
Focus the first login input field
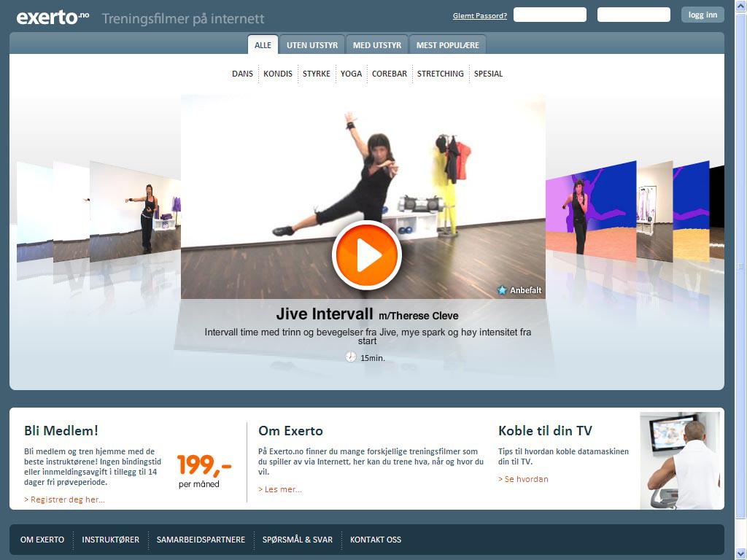click(x=549, y=15)
